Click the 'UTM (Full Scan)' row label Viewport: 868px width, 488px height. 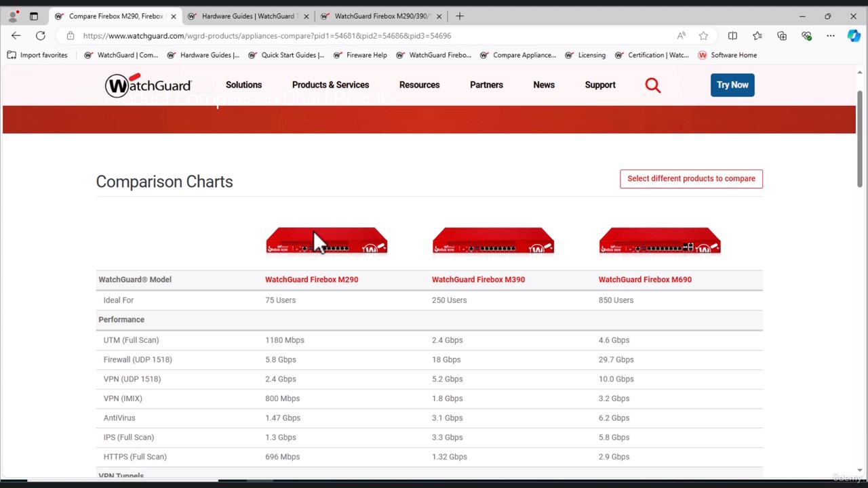point(131,340)
